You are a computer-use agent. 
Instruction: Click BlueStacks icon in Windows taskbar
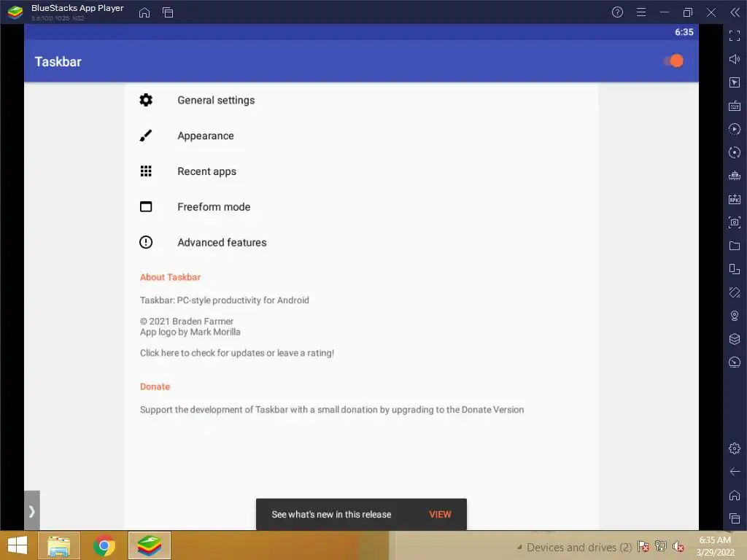(x=150, y=545)
